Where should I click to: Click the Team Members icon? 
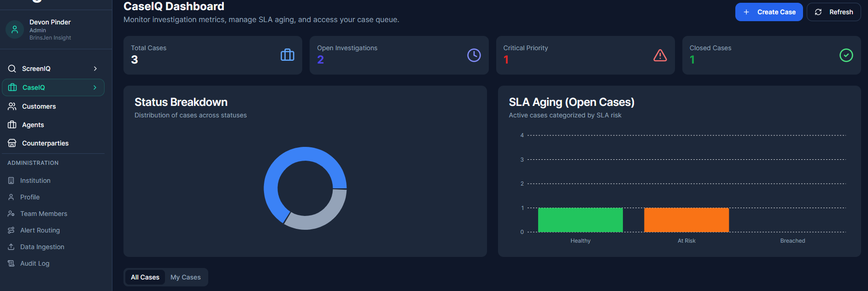pyautogui.click(x=11, y=214)
